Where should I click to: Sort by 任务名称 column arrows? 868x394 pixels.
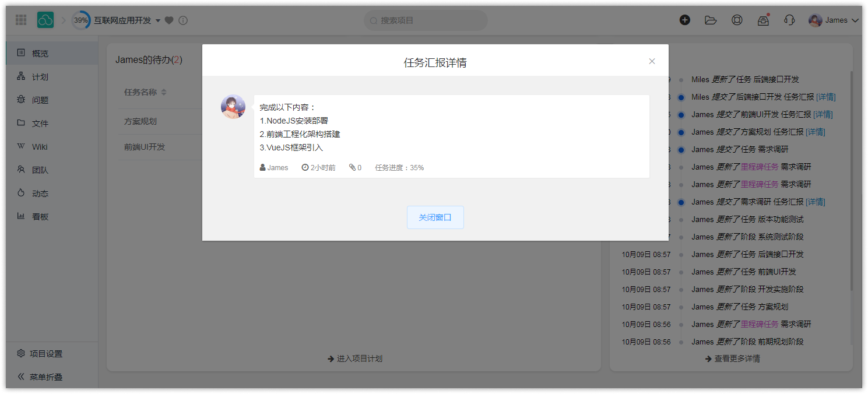[x=164, y=92]
